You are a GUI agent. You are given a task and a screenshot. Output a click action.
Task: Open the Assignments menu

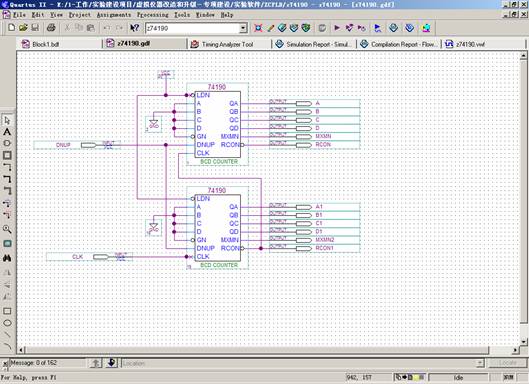coord(114,15)
